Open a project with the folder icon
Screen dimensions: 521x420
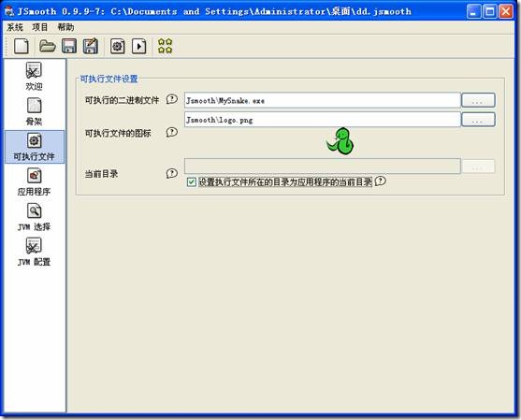[x=47, y=46]
